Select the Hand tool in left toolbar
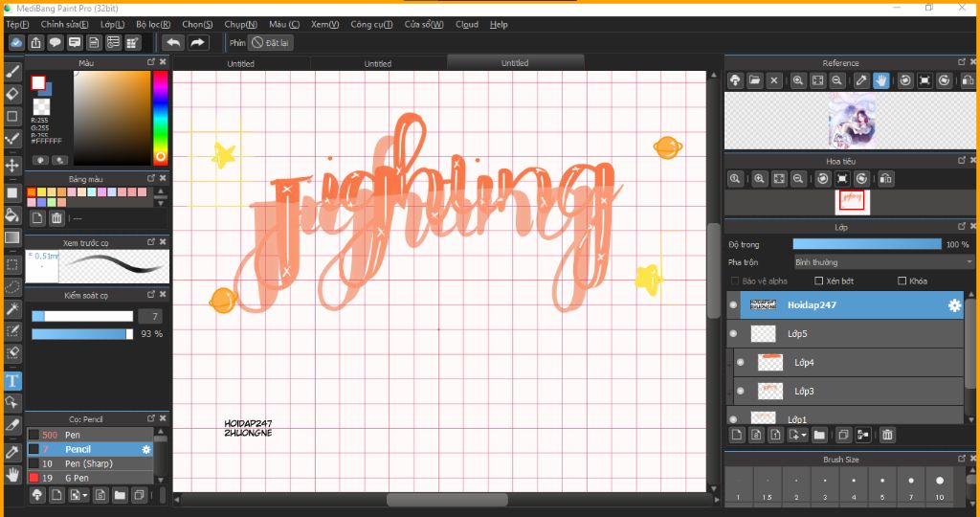Image resolution: width=980 pixels, height=517 pixels. (12, 475)
